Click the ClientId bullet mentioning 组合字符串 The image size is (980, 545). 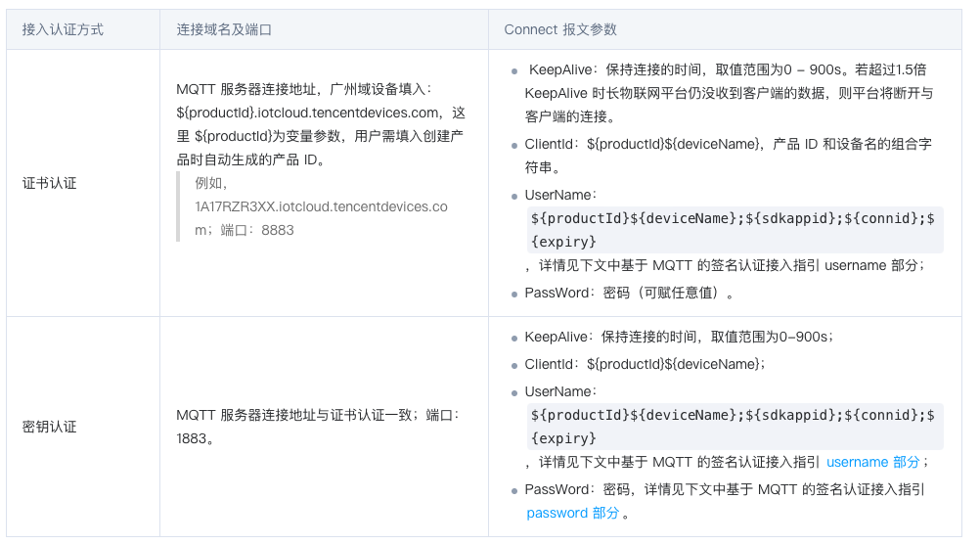coord(728,156)
